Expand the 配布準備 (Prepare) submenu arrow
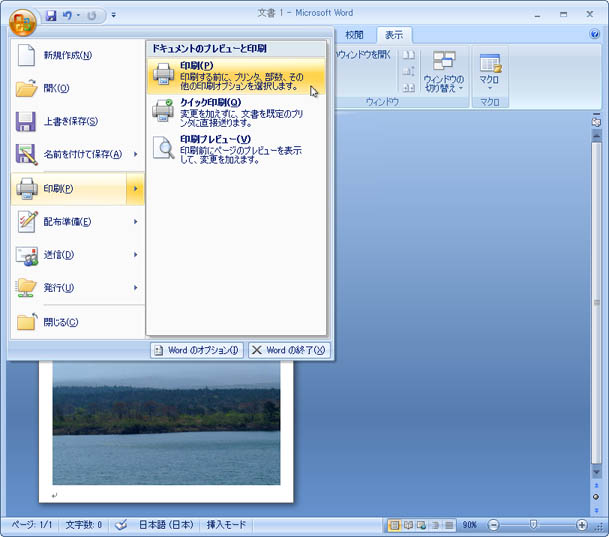Screen dimensions: 609x537 [x=135, y=222]
